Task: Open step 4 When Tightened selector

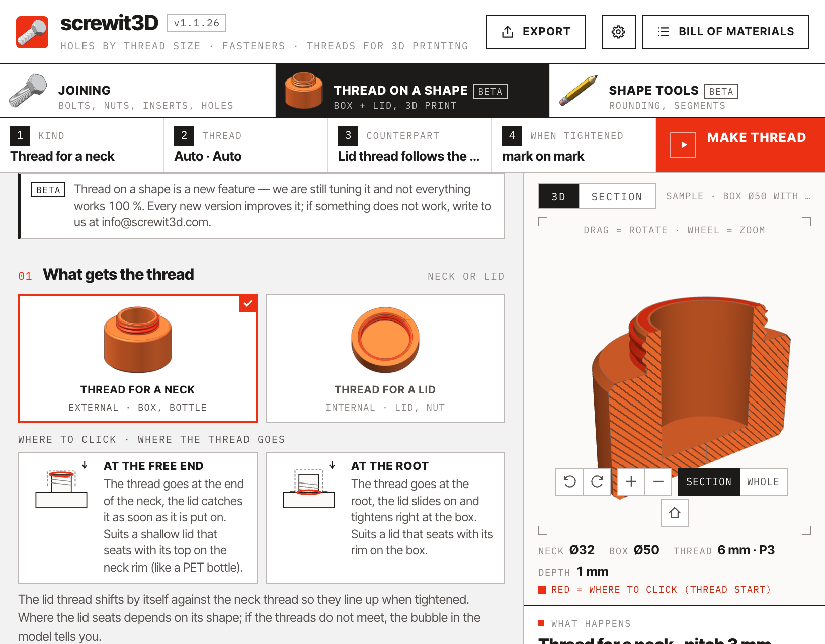Action: point(573,145)
